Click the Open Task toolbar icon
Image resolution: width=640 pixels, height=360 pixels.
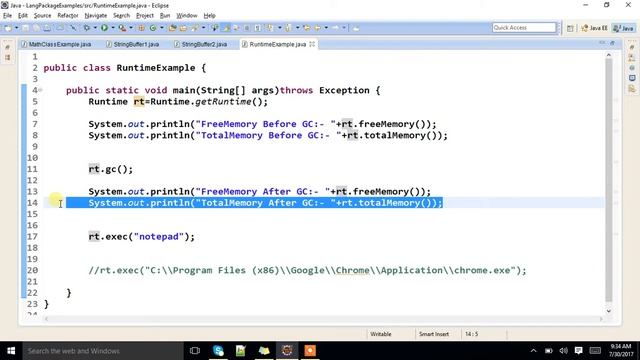[183, 28]
